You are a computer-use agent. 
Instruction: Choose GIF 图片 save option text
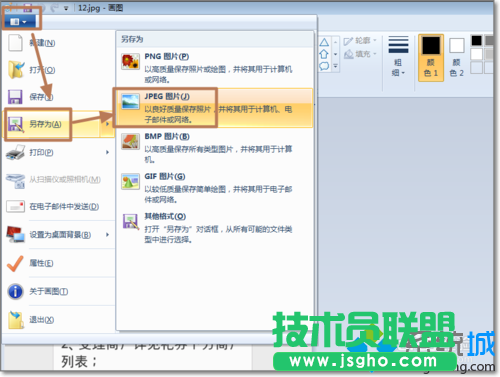tap(165, 176)
